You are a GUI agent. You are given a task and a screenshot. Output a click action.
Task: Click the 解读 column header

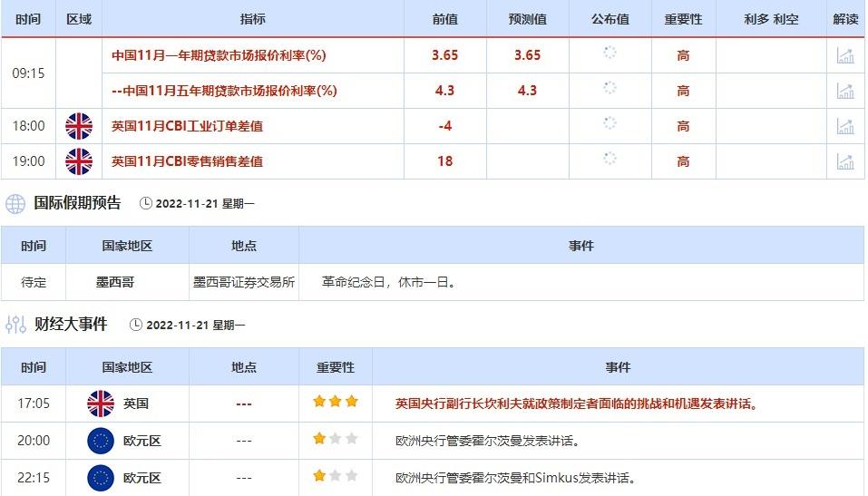[x=845, y=19]
